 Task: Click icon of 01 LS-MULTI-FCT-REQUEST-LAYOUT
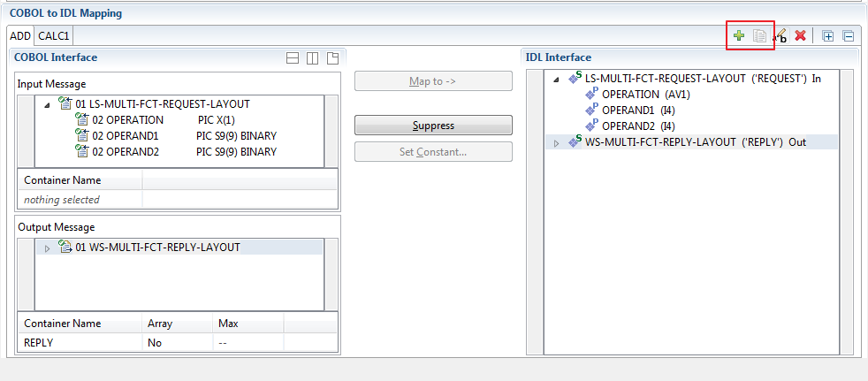[66, 103]
